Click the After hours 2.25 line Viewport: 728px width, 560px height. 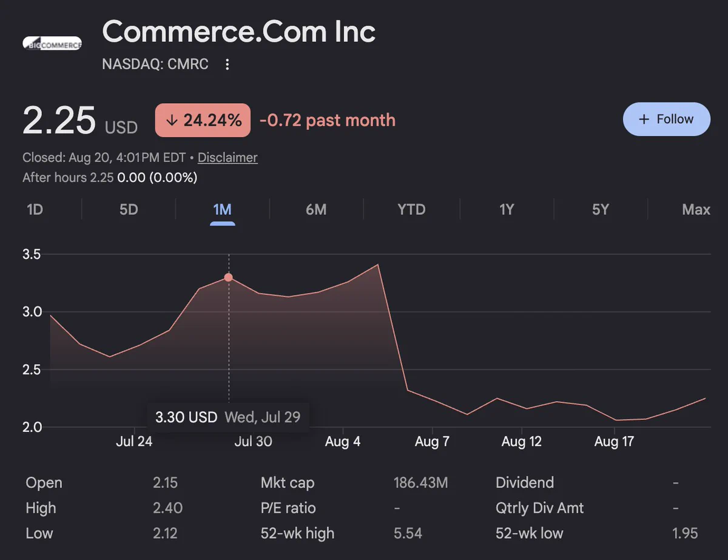[110, 178]
